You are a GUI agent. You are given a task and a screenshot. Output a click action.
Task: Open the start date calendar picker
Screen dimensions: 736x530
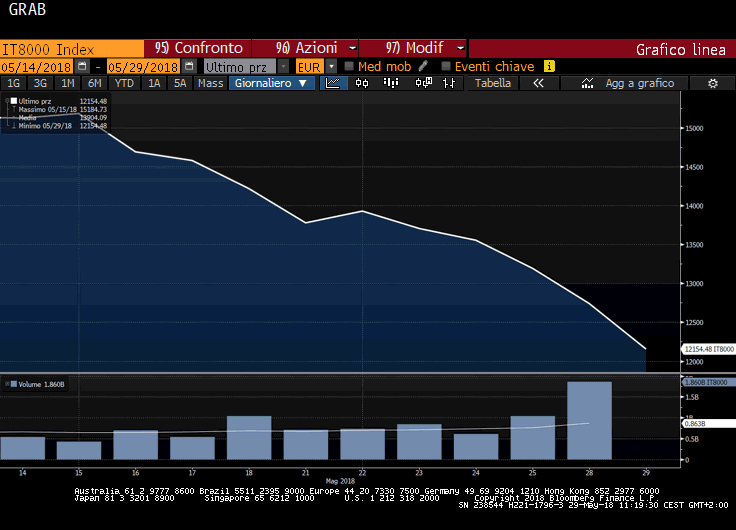[x=82, y=67]
